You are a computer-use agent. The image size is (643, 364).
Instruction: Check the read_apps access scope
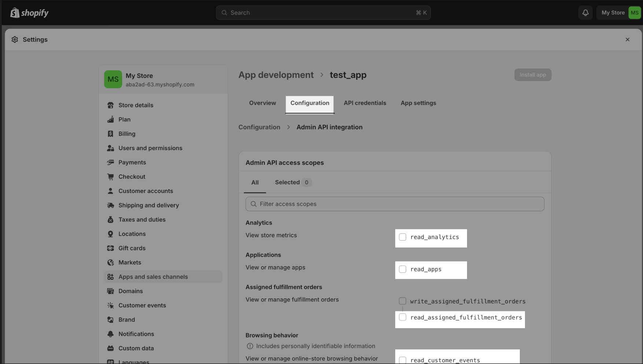(x=403, y=270)
